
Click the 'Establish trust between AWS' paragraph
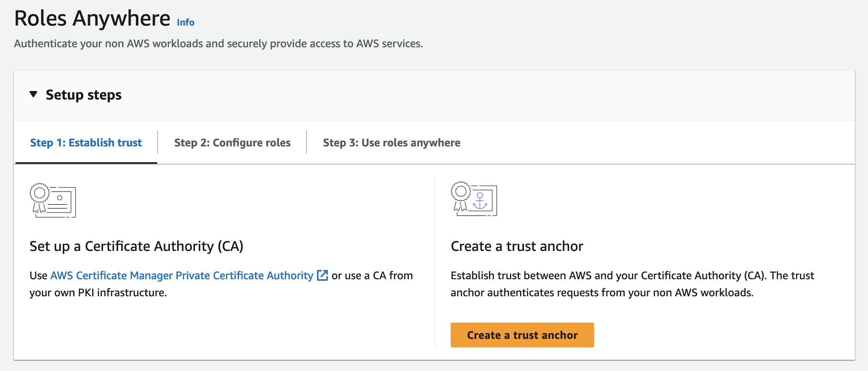tap(632, 284)
